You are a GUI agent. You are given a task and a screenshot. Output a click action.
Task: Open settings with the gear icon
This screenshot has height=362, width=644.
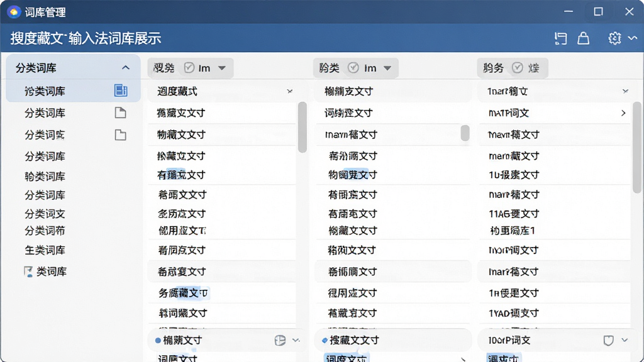click(614, 38)
